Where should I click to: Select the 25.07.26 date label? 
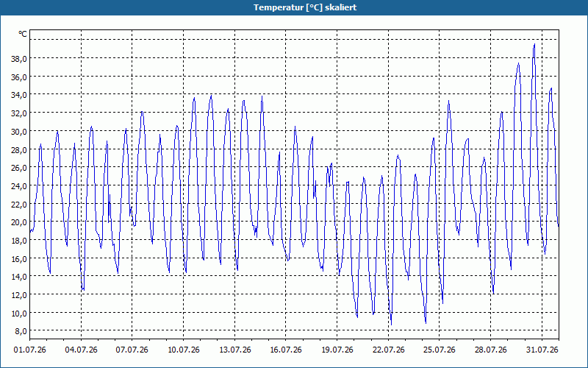coord(440,350)
